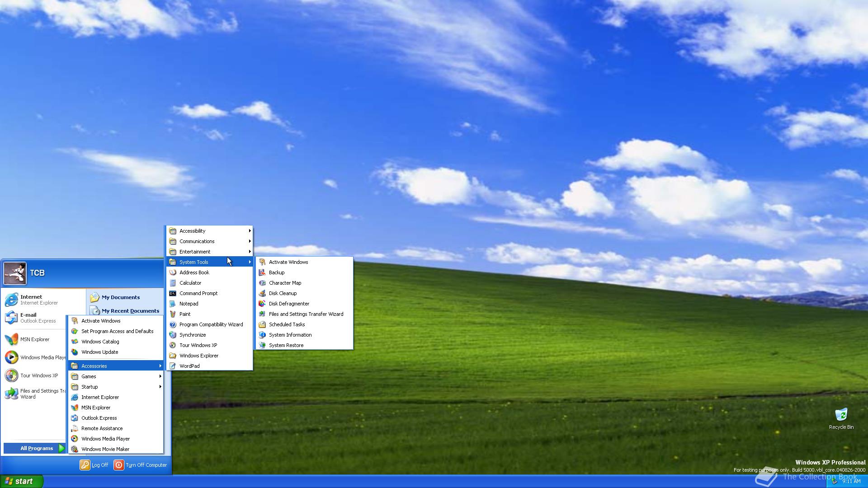868x488 pixels.
Task: Click the Command Prompt icon
Action: [172, 293]
